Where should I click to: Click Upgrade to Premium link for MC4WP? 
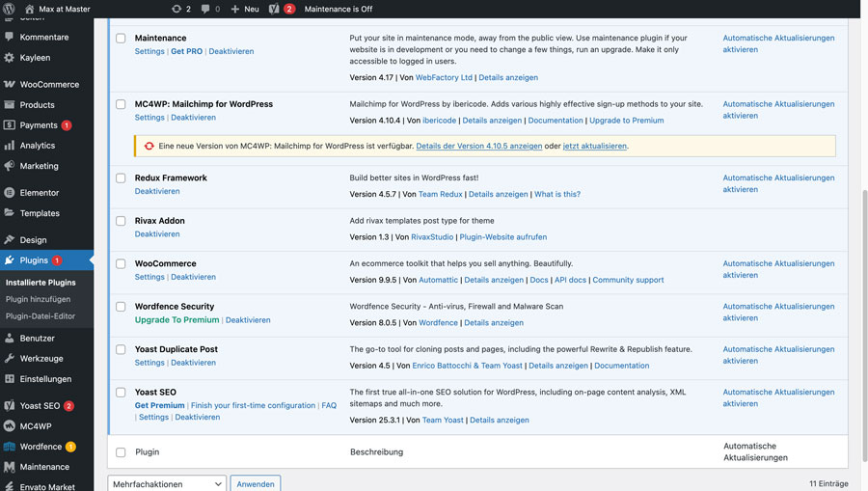coord(626,121)
